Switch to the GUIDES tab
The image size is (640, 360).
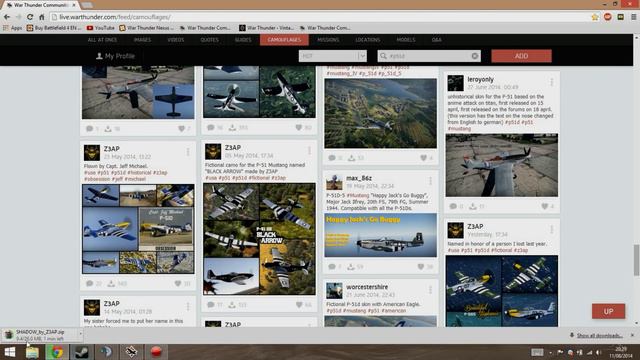coord(243,40)
